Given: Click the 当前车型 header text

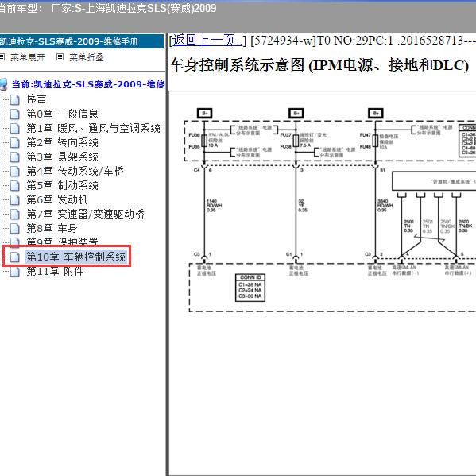Looking at the screenshot, I should [x=108, y=8].
